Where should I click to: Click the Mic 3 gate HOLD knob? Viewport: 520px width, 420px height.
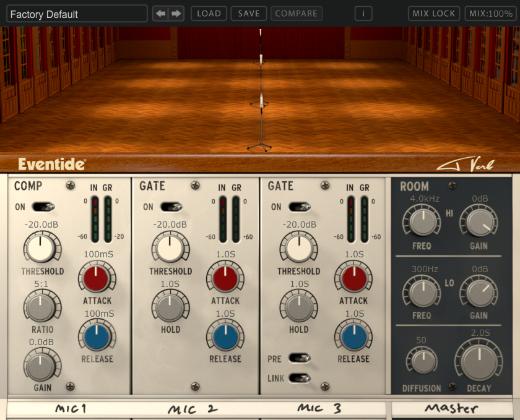pos(298,306)
